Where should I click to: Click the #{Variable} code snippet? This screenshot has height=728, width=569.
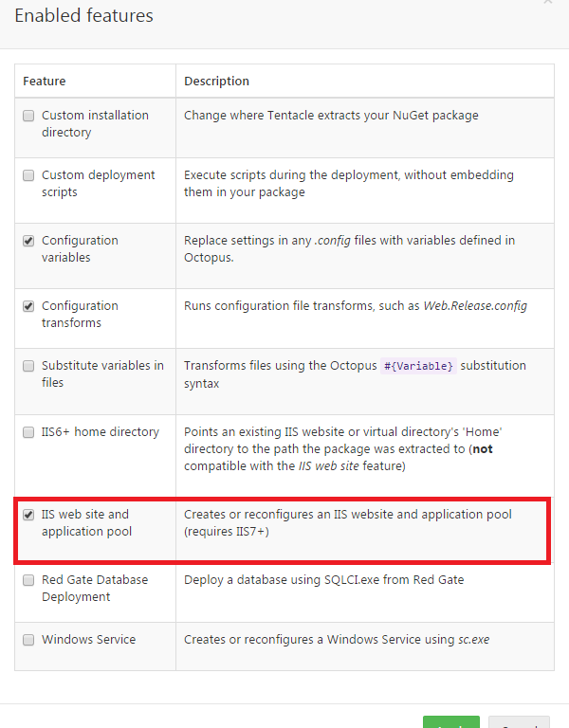click(418, 366)
